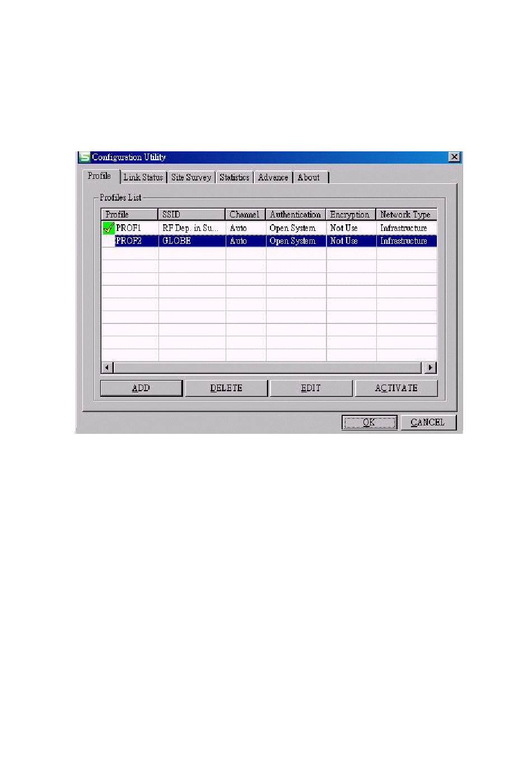Switch to the Profile tab
Image resolution: width=532 pixels, height=778 pixels.
tap(100, 176)
